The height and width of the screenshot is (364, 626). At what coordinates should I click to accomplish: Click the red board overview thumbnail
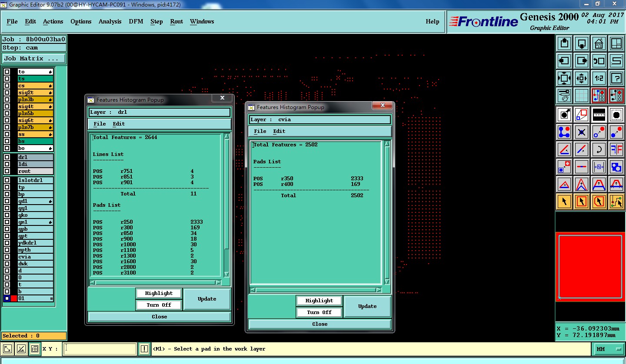coord(590,267)
